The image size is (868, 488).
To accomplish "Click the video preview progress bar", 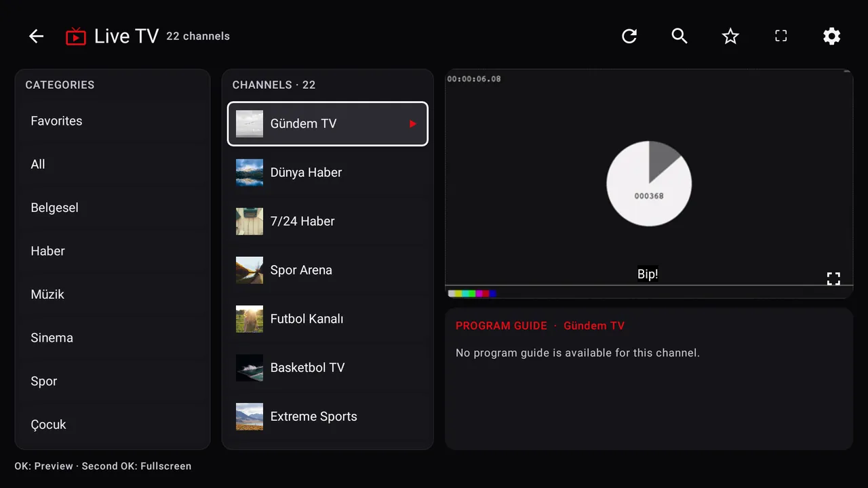I will point(648,285).
